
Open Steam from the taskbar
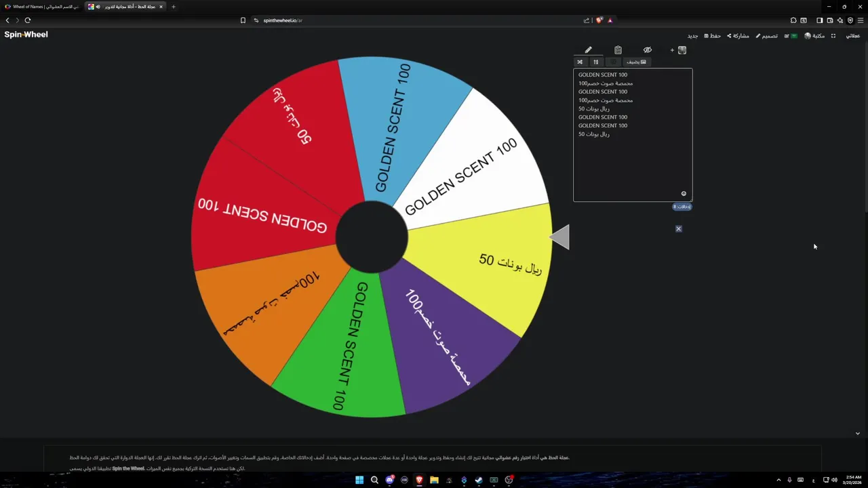tap(479, 480)
